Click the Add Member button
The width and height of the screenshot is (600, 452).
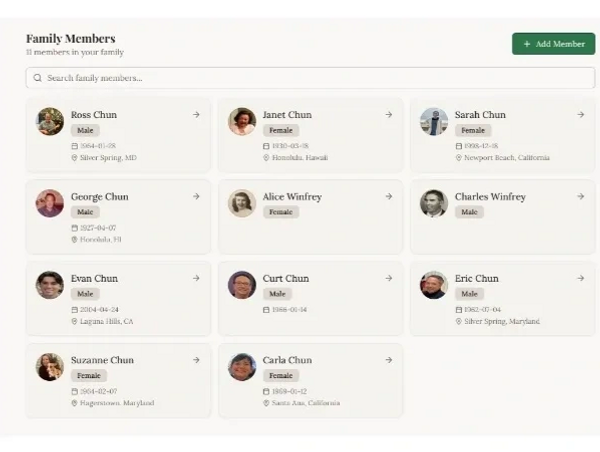point(553,44)
